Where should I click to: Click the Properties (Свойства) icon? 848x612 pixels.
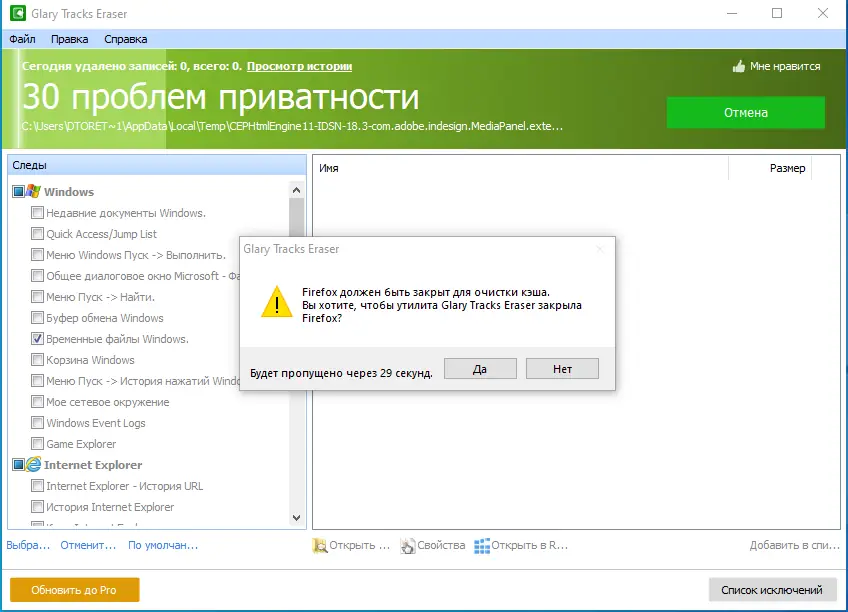(x=407, y=546)
